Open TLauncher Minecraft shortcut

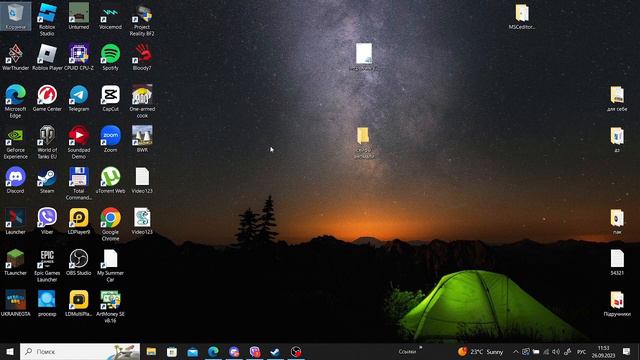(x=16, y=262)
